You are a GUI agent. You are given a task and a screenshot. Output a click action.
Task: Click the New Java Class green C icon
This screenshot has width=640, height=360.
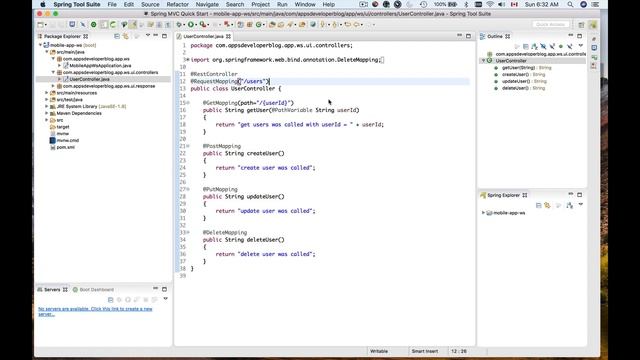(258, 25)
